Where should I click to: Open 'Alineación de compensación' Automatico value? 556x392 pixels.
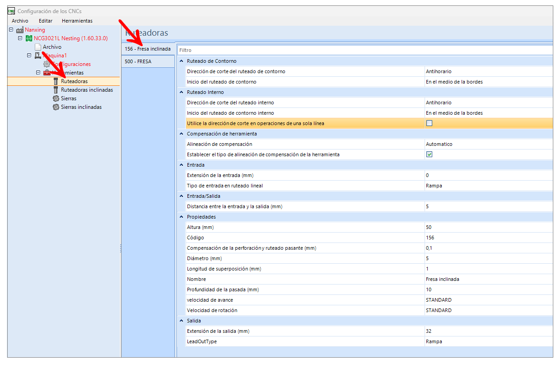coord(489,144)
